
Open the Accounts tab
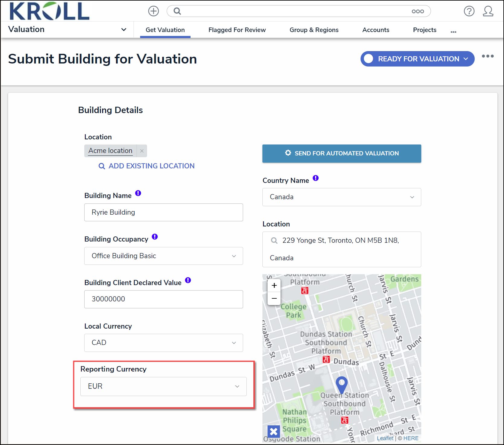click(376, 30)
